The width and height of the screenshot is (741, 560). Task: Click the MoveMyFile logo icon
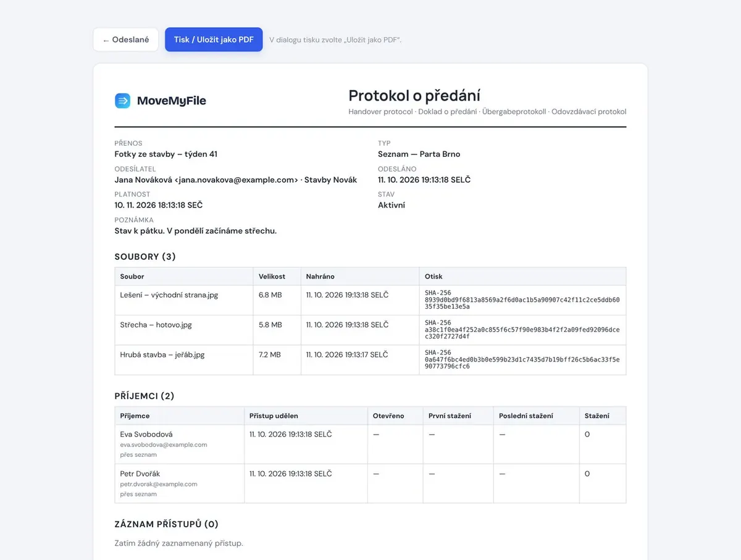(x=122, y=101)
